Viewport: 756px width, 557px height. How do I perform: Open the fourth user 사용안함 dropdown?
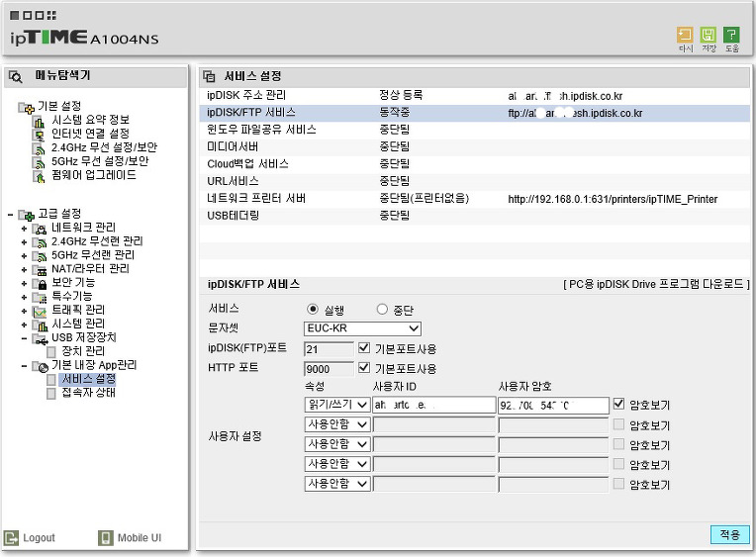point(337,464)
